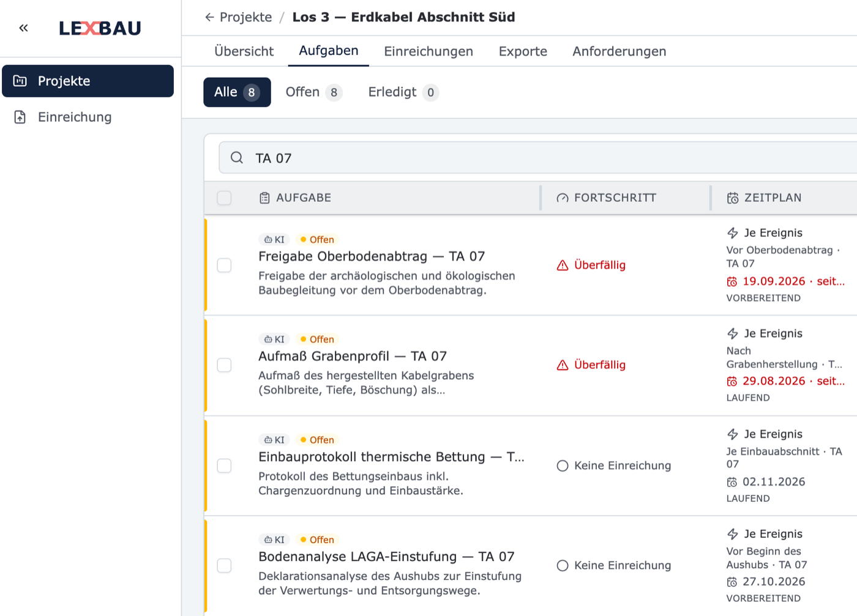Click calendar icon next to 19.09.2026
This screenshot has height=616, width=857.
point(732,281)
